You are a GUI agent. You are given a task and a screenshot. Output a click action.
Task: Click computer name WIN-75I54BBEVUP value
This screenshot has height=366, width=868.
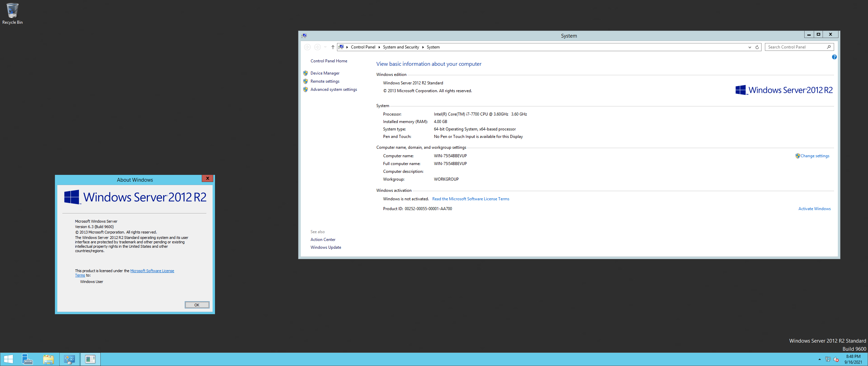click(x=450, y=156)
